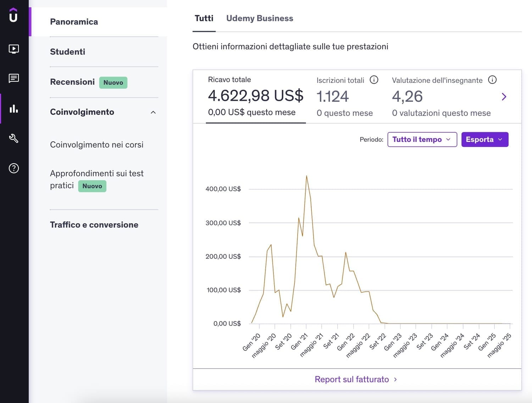Open the Esporta dropdown

click(484, 139)
